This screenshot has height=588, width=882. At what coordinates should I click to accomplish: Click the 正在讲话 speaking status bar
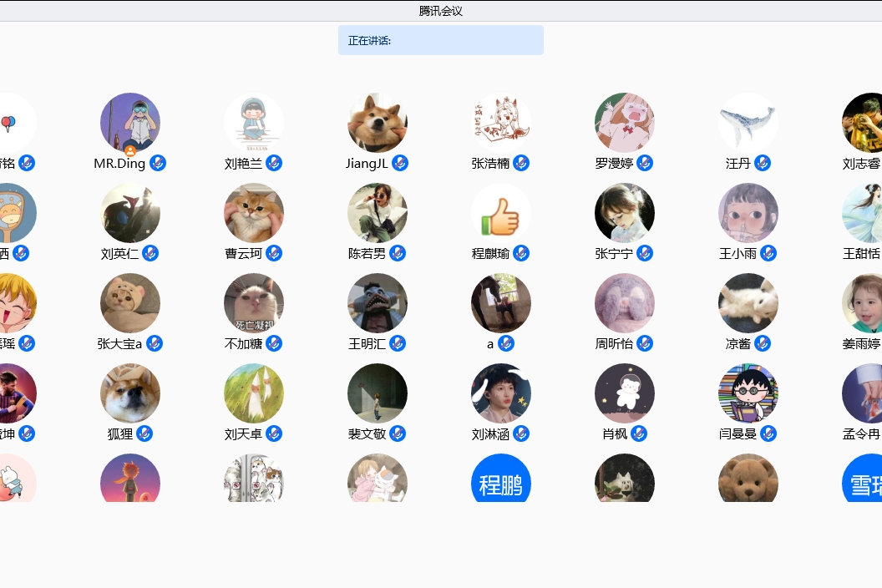(441, 40)
